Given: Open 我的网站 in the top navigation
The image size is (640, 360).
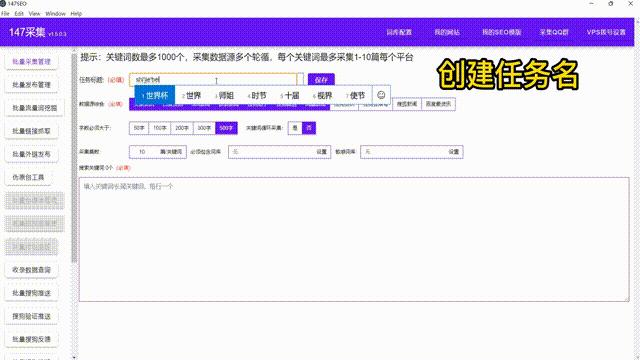Looking at the screenshot, I should click(x=447, y=32).
